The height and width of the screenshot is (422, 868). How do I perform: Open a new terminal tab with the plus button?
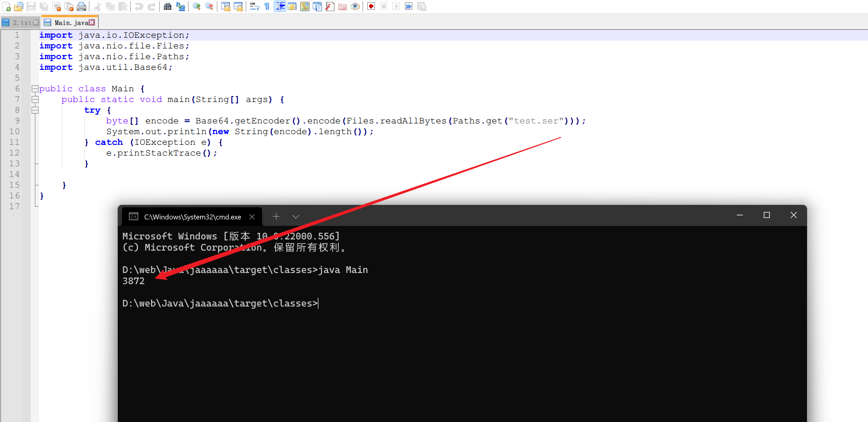point(276,217)
